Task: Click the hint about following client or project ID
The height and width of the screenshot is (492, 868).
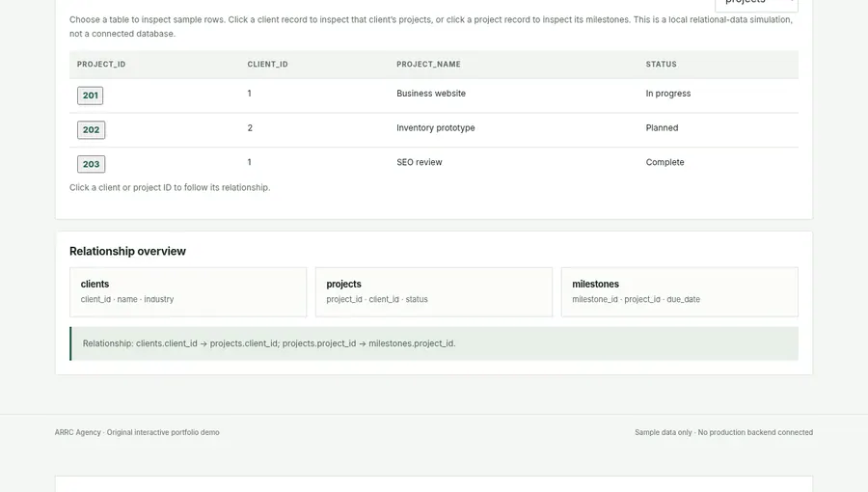Action: click(170, 187)
